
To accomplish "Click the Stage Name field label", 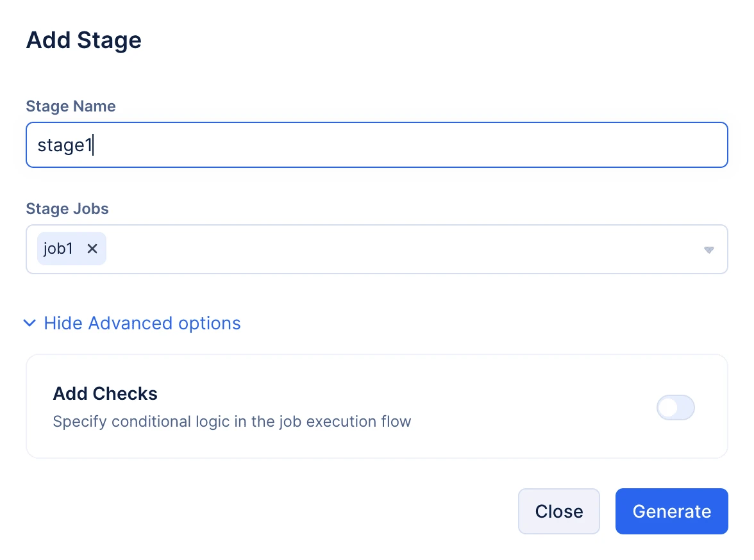I will click(x=71, y=106).
